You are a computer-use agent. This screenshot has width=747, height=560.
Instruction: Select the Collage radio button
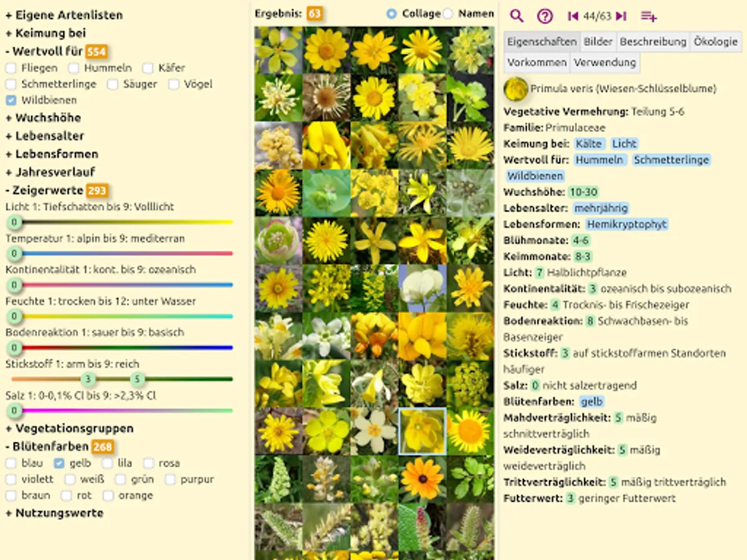coord(391,14)
